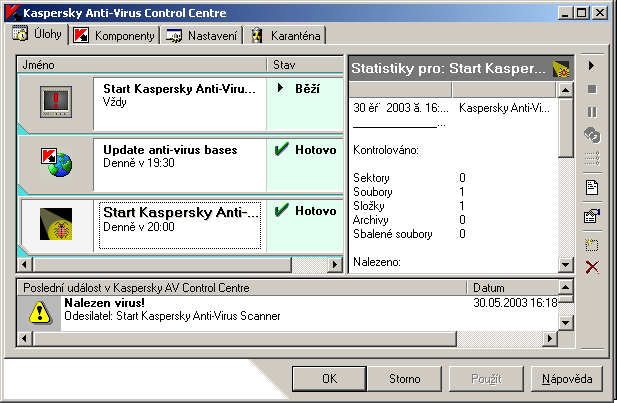617x403 pixels.
Task: Click the Hotovo checkmark for Update anti-virus bases
Action: point(281,149)
